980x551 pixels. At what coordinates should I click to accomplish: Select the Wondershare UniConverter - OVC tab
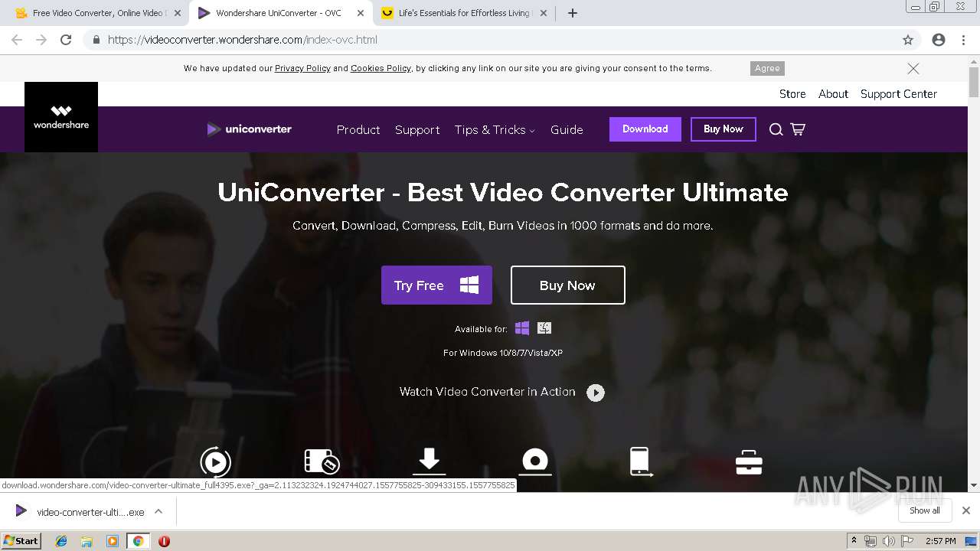279,13
